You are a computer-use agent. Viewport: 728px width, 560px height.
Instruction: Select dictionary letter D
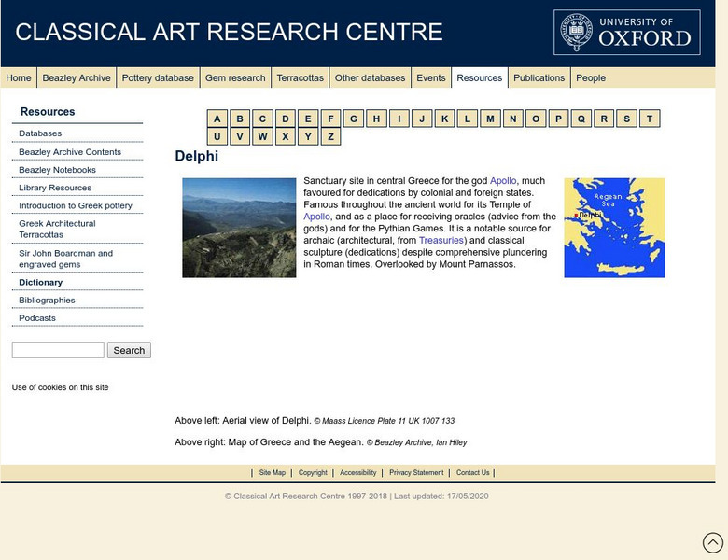285,119
